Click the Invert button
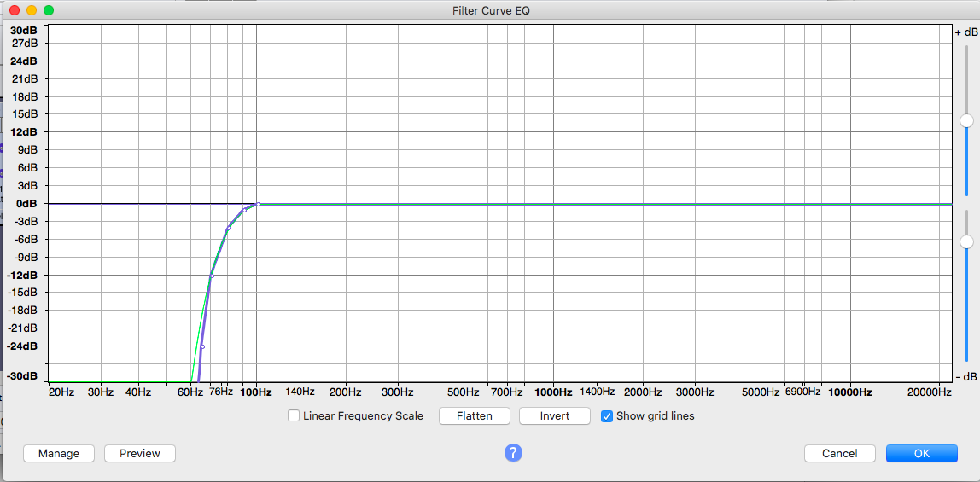Screen dimensions: 980x482 pyautogui.click(x=554, y=415)
